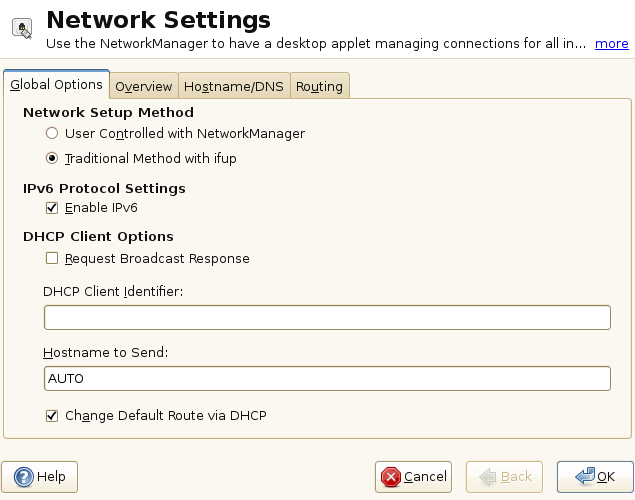This screenshot has width=635, height=500.
Task: Confirm settings with the OK label
Action: pos(605,477)
